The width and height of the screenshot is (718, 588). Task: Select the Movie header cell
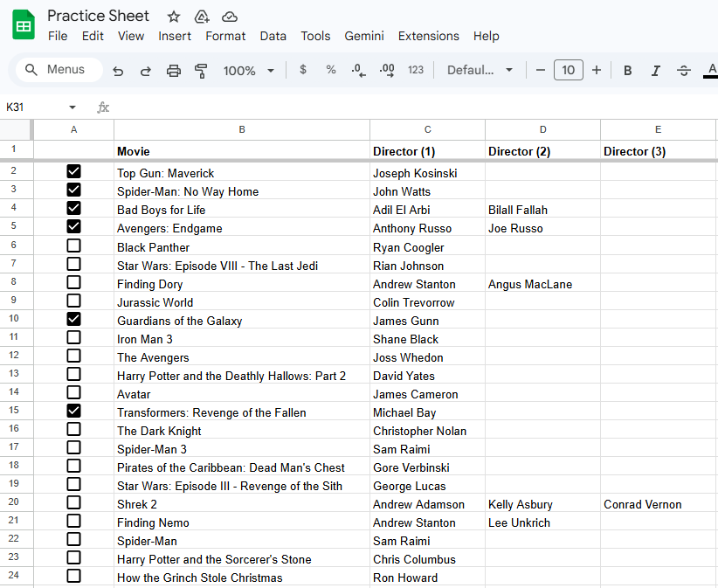(242, 151)
